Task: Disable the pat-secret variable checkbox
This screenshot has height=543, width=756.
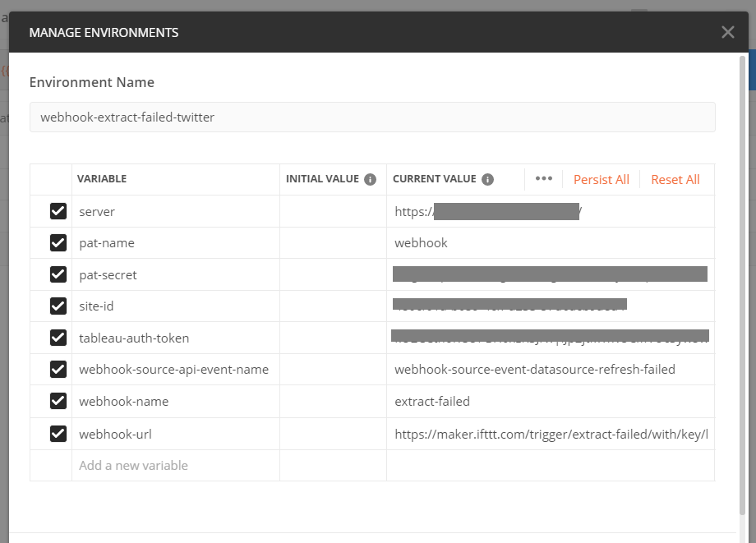Action: point(58,274)
